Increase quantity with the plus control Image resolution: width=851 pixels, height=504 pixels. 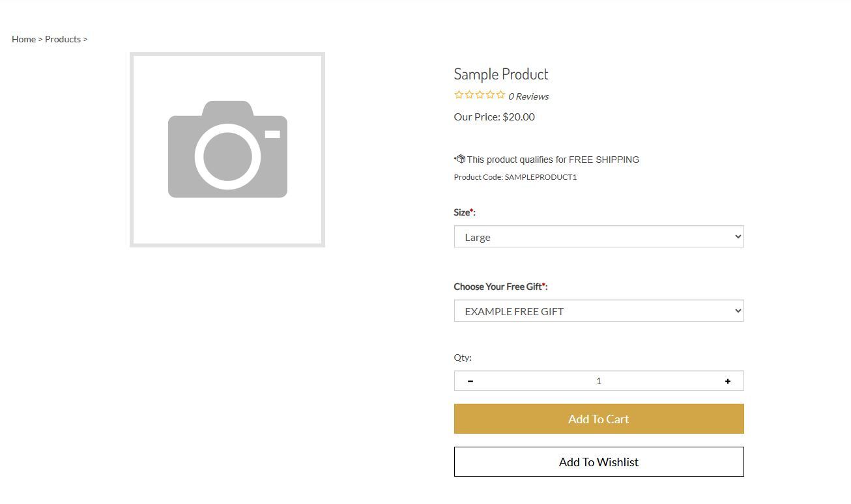(728, 381)
